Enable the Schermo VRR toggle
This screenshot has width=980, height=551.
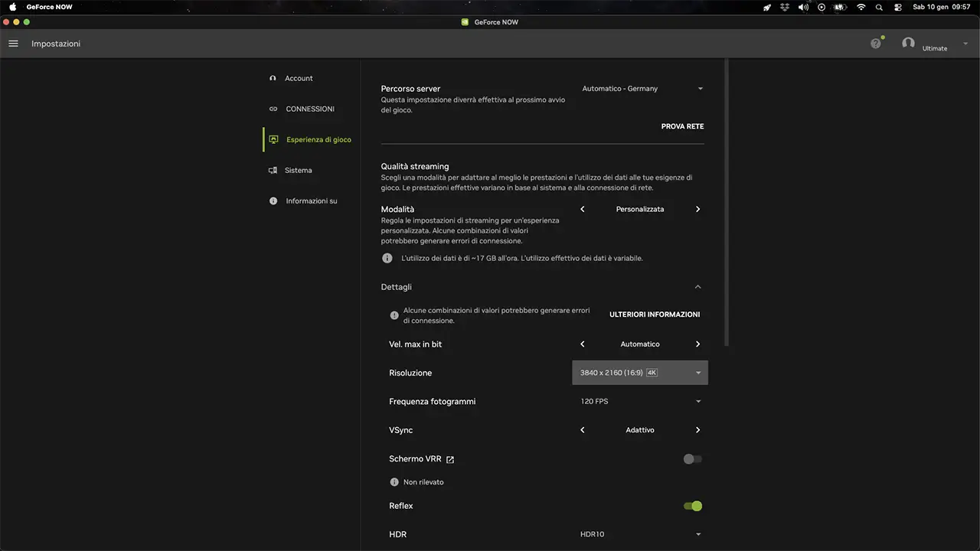pyautogui.click(x=691, y=459)
